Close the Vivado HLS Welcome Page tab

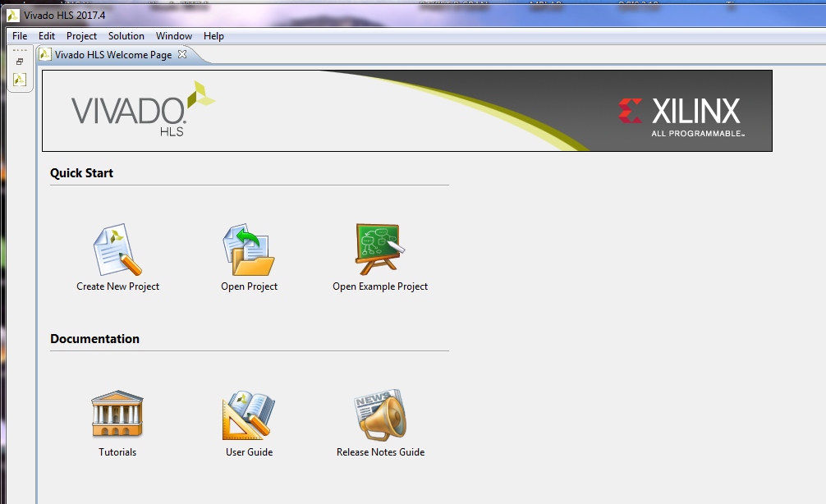coord(182,54)
